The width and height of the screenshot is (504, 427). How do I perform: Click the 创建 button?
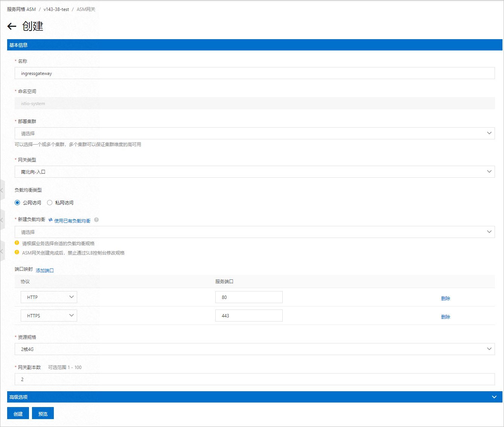[18, 413]
